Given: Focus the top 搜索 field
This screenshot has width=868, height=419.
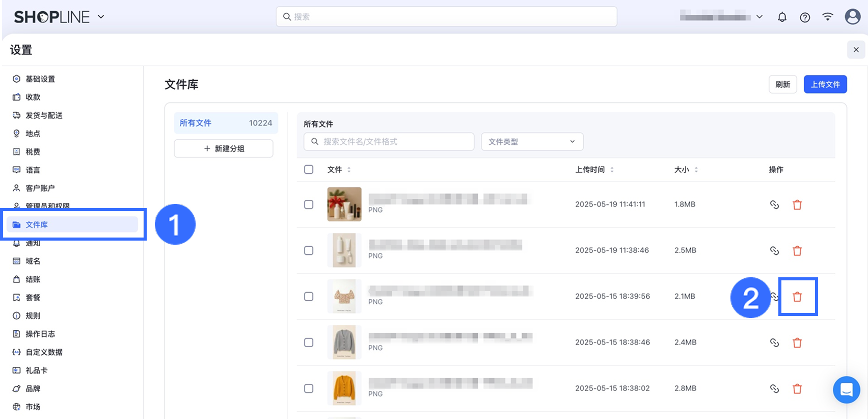Looking at the screenshot, I should pos(446,17).
